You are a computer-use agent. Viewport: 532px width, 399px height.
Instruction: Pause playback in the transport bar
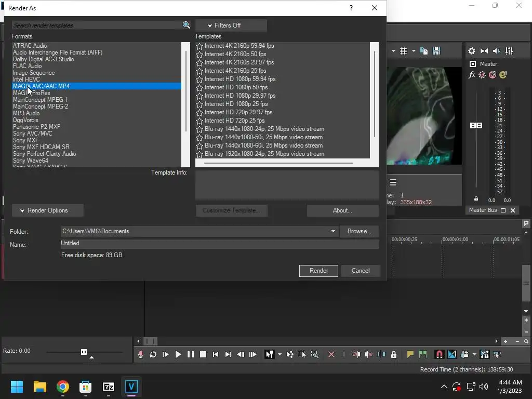tap(191, 354)
